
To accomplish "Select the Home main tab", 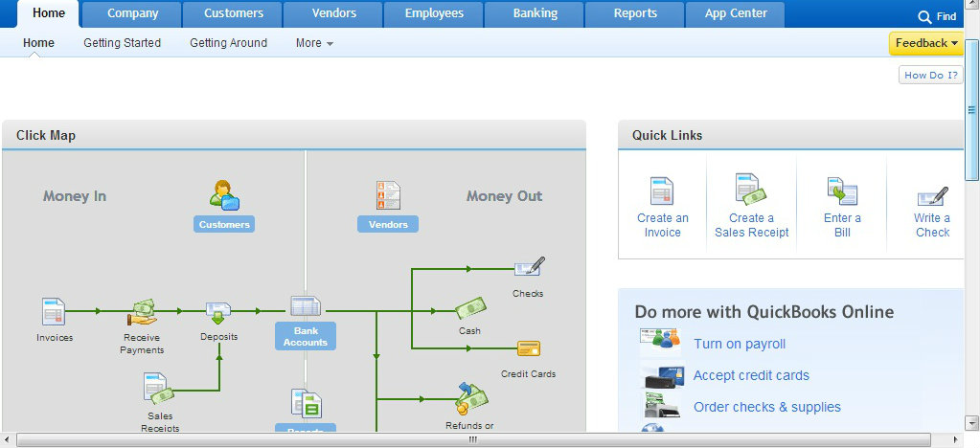I will point(48,13).
